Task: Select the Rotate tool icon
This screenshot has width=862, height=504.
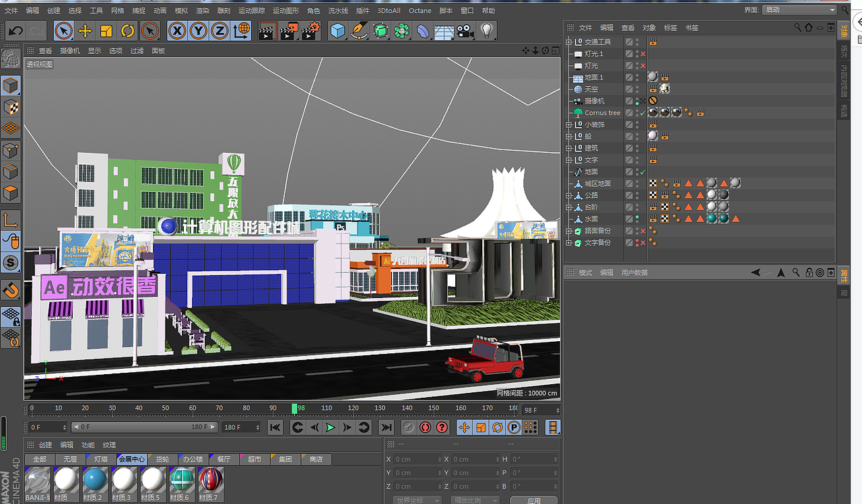Action: click(x=127, y=32)
